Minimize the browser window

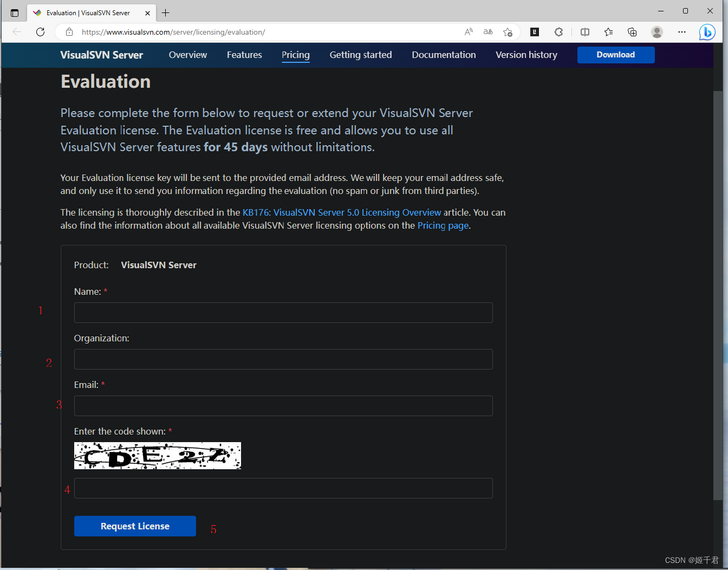coord(661,11)
